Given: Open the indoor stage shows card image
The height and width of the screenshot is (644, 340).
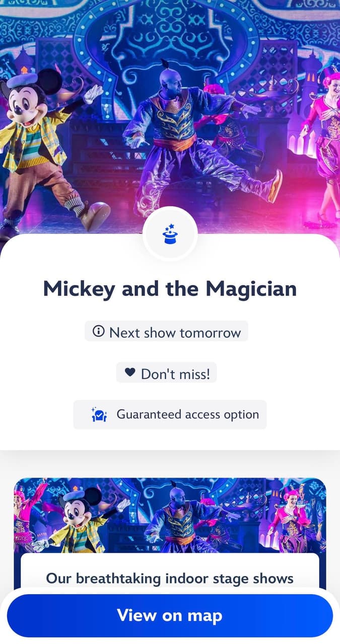Looking at the screenshot, I should 170,516.
